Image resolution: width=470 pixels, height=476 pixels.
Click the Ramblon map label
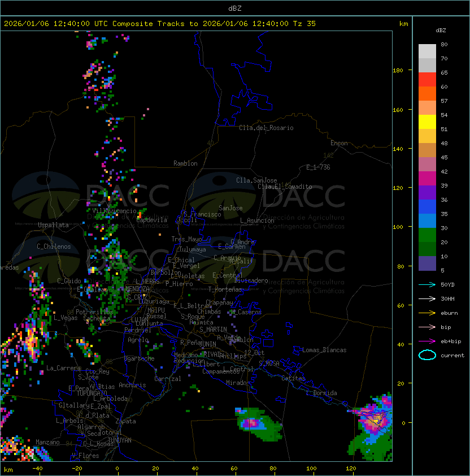coord(185,163)
